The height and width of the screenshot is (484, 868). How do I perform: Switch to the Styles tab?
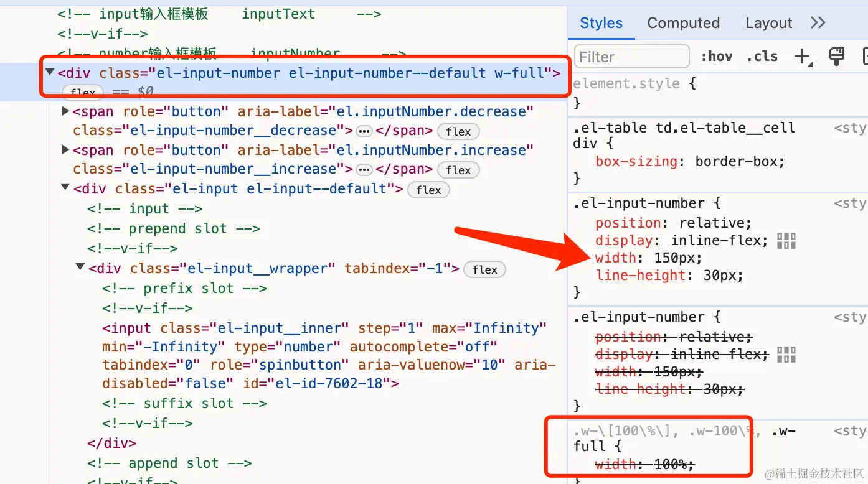click(x=601, y=23)
